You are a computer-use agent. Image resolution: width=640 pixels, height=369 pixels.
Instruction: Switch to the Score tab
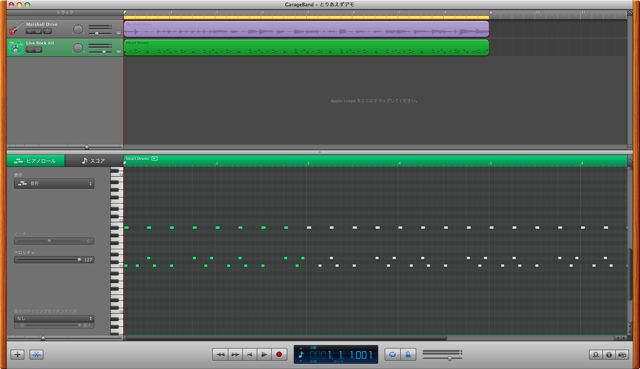[93, 161]
